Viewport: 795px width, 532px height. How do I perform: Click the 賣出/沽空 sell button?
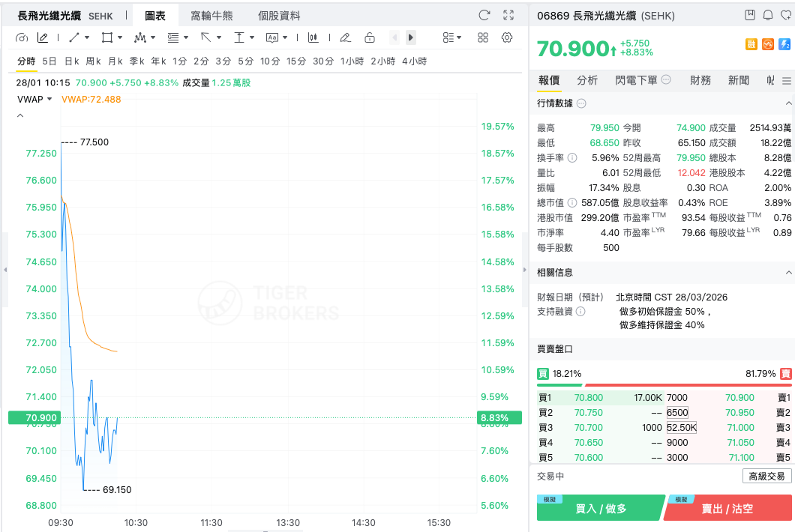pos(727,509)
